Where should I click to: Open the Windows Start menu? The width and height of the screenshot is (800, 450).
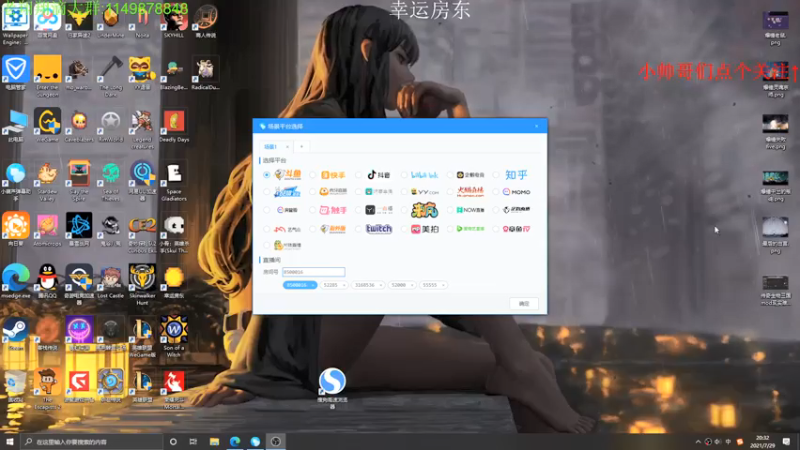(x=10, y=441)
